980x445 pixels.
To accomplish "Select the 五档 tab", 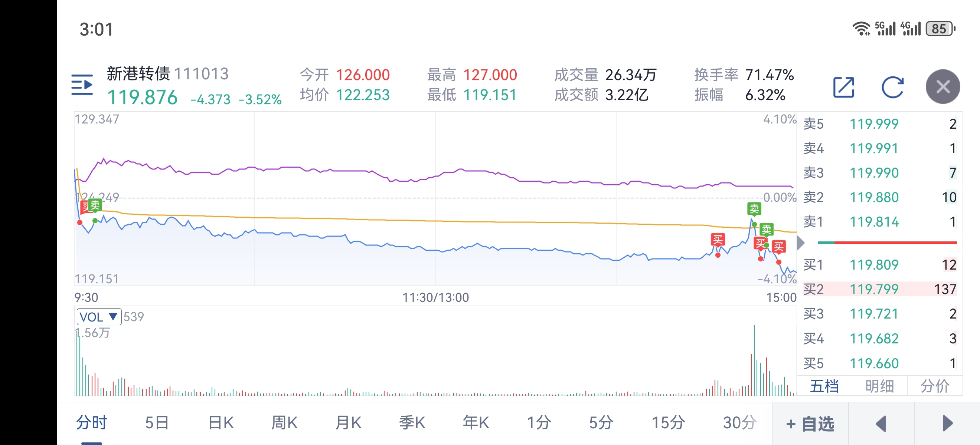I will click(x=824, y=386).
